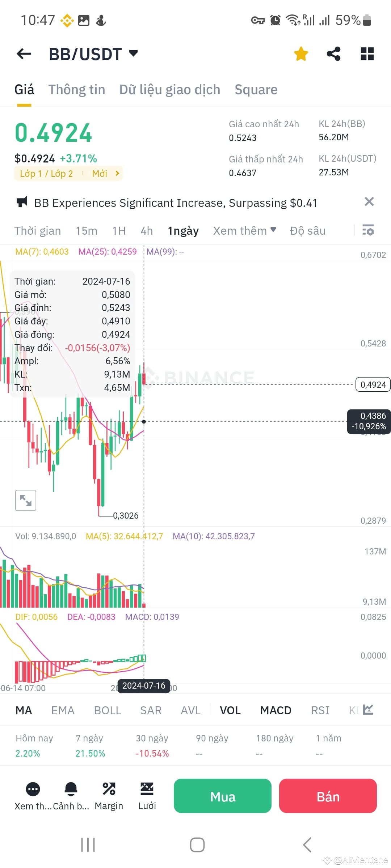Open the share options
This screenshot has width=391, height=868.
(x=333, y=54)
